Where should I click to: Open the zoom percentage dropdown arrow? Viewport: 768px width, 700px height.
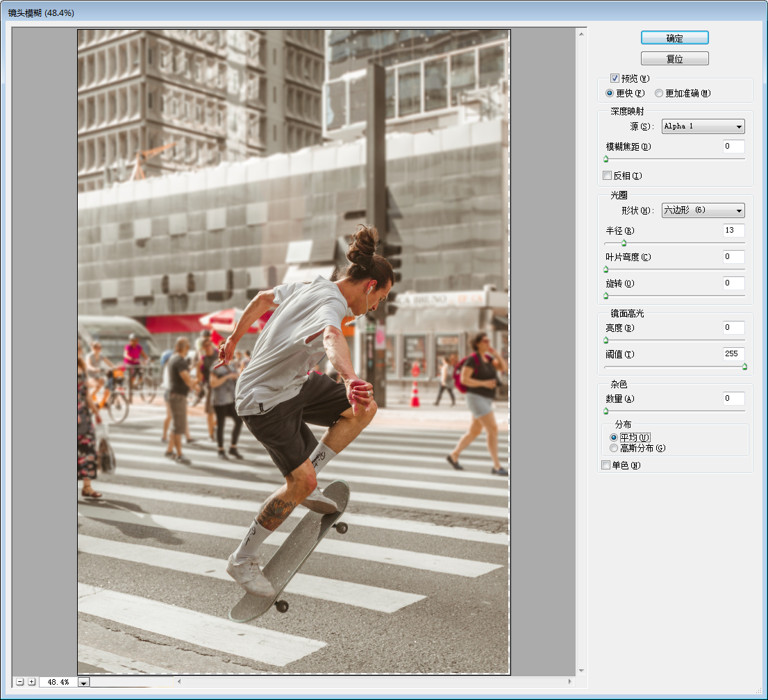pyautogui.click(x=84, y=683)
